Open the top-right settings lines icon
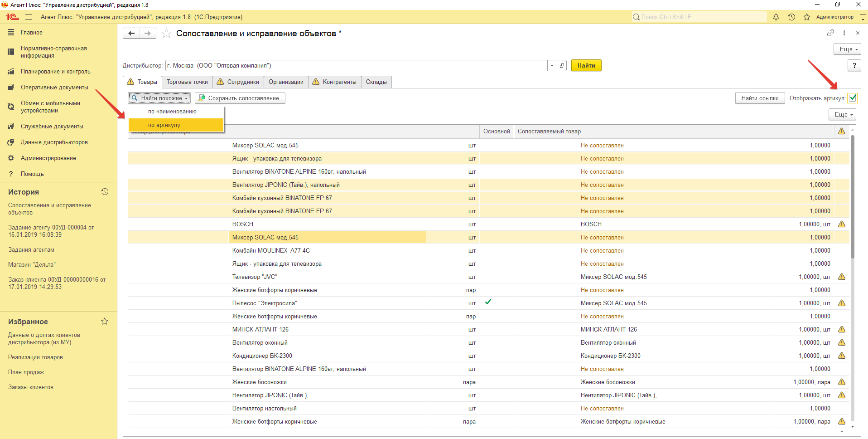 (x=863, y=17)
